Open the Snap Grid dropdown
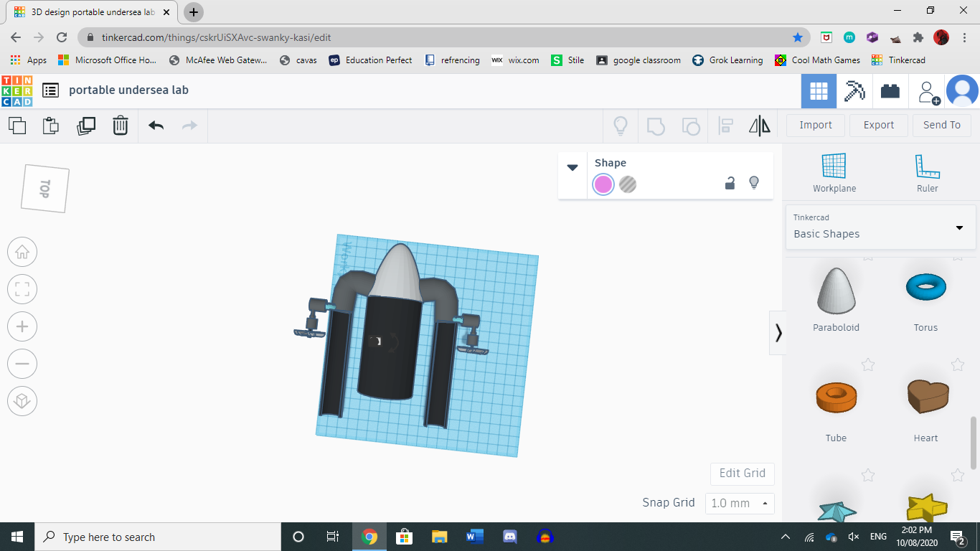The width and height of the screenshot is (980, 551). (740, 503)
